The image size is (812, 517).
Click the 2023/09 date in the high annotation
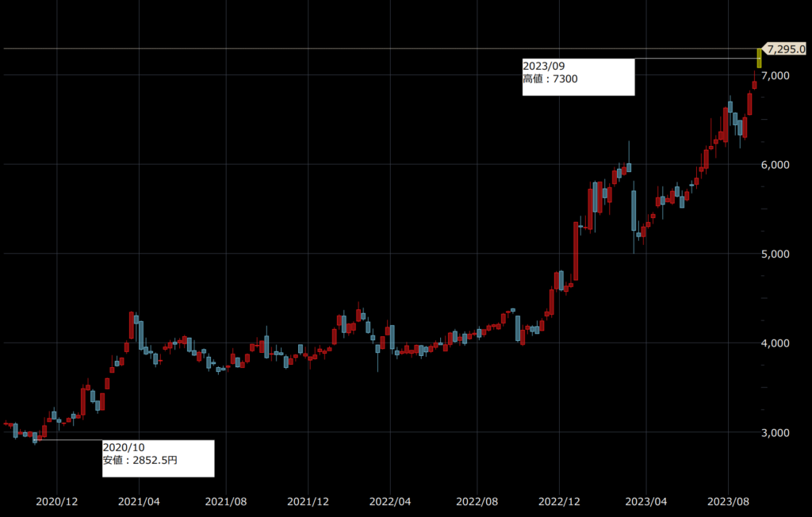pos(544,66)
